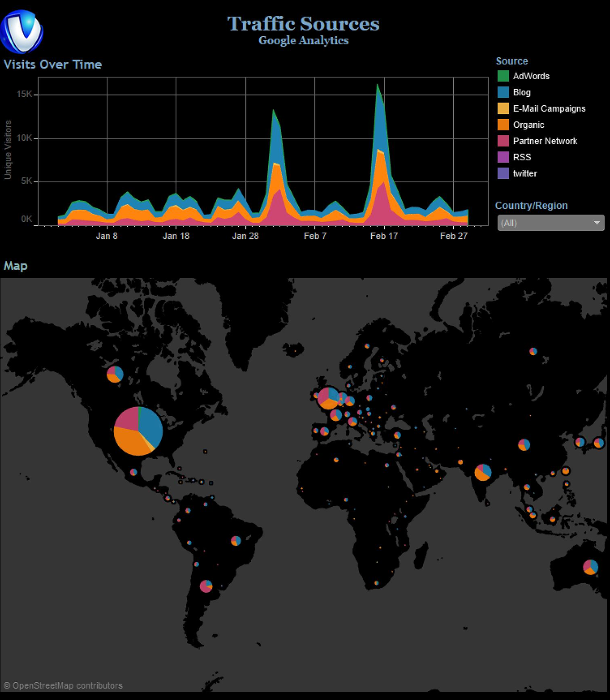Click the Australia pie chart marker
Image resolution: width=610 pixels, height=700 pixels.
[x=590, y=567]
